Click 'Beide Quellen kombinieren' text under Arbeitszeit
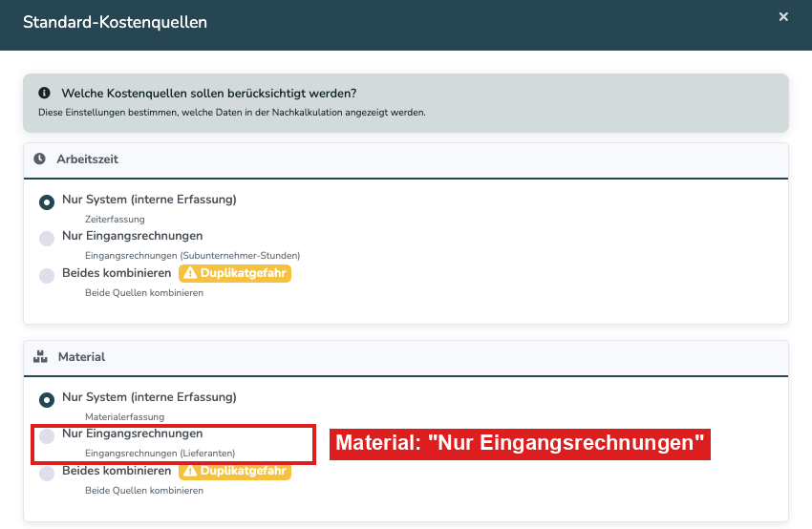Viewport: 812px width, 529px height. (x=144, y=293)
